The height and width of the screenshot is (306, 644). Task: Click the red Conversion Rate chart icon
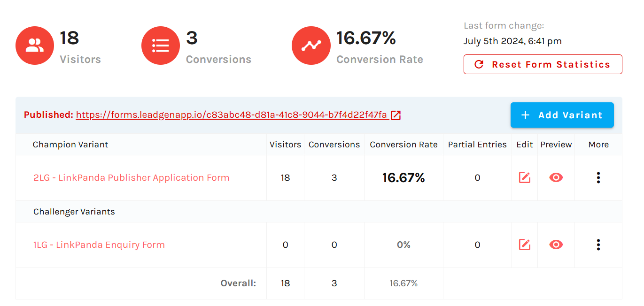[311, 46]
